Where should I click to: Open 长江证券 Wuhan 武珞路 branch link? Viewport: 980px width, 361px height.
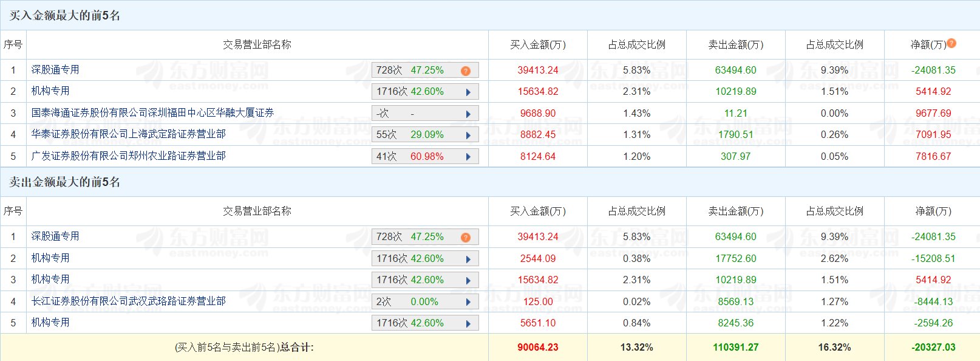tap(128, 301)
